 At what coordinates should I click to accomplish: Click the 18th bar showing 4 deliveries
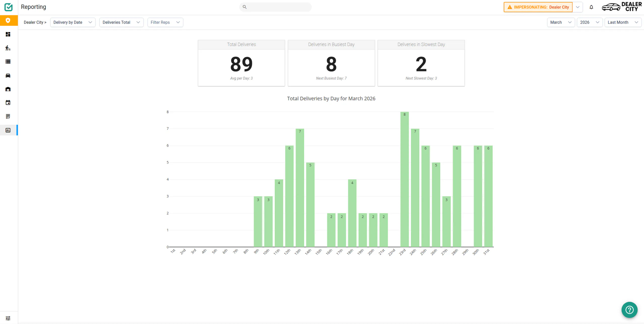[352, 213]
